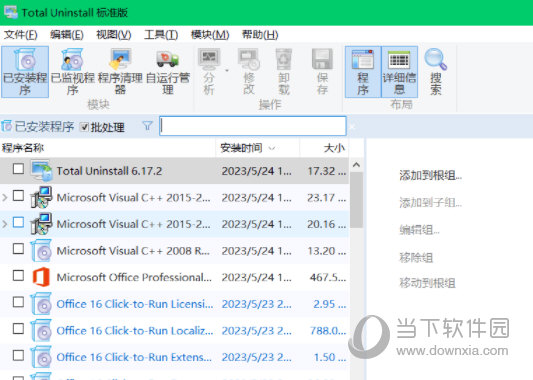Click the Microsoft Office Professional icon
Image resolution: width=533 pixels, height=380 pixels.
coord(41,277)
